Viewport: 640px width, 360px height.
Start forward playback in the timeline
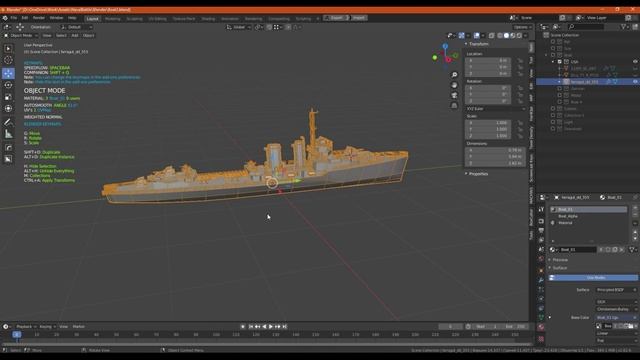click(x=271, y=327)
